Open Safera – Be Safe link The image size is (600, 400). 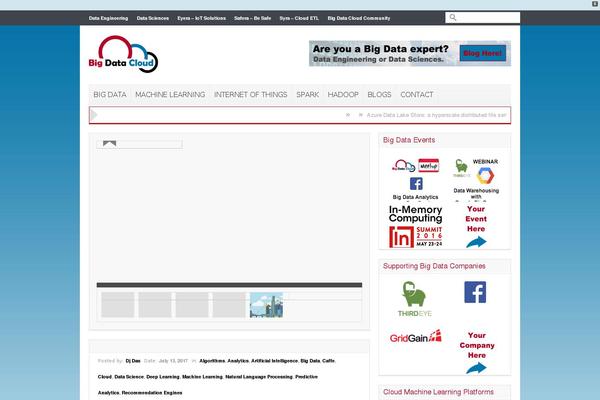click(253, 18)
